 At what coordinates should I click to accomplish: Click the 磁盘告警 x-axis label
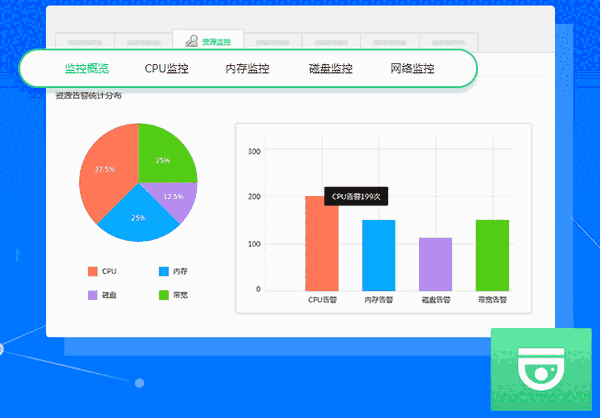pos(435,300)
